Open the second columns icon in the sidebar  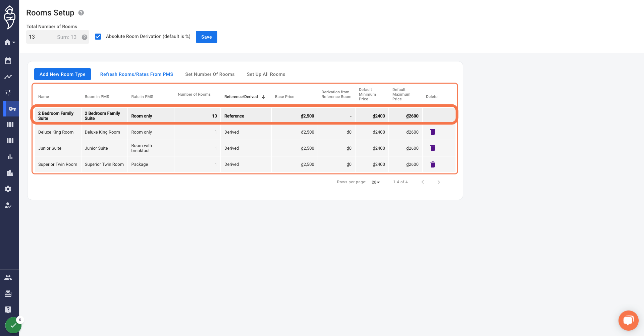tap(10, 141)
